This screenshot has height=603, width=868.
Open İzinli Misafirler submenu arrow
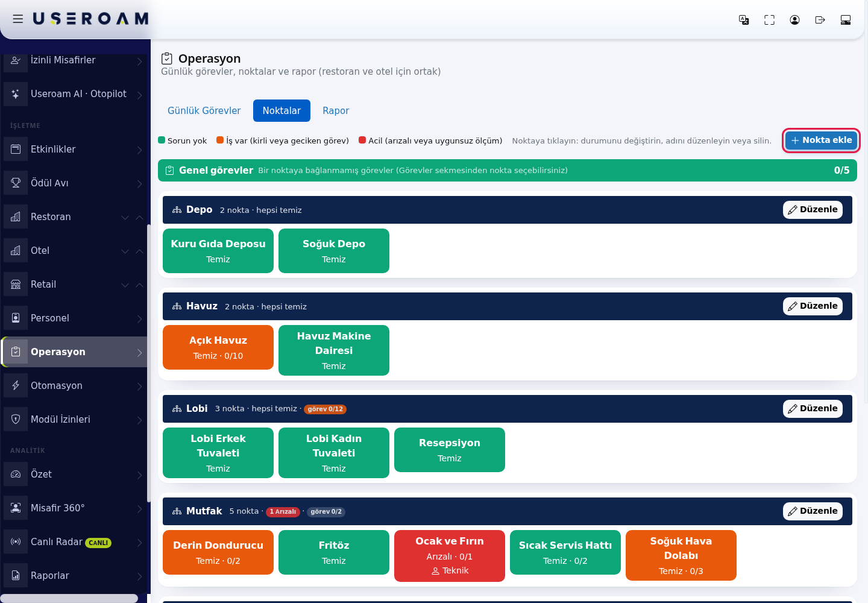coord(139,61)
